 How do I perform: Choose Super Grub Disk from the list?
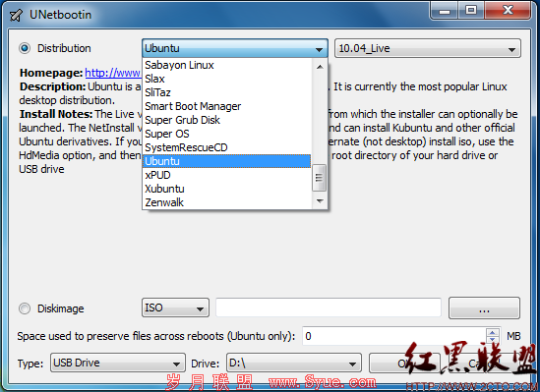[x=227, y=120]
